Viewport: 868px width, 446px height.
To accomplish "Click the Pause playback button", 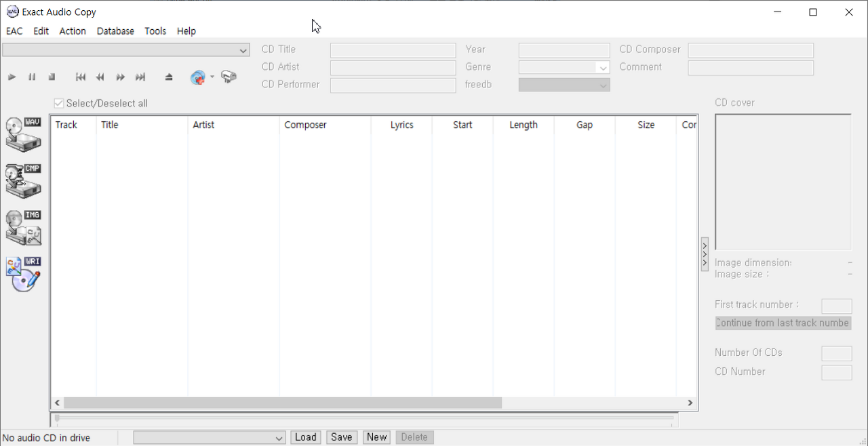I will coord(32,77).
